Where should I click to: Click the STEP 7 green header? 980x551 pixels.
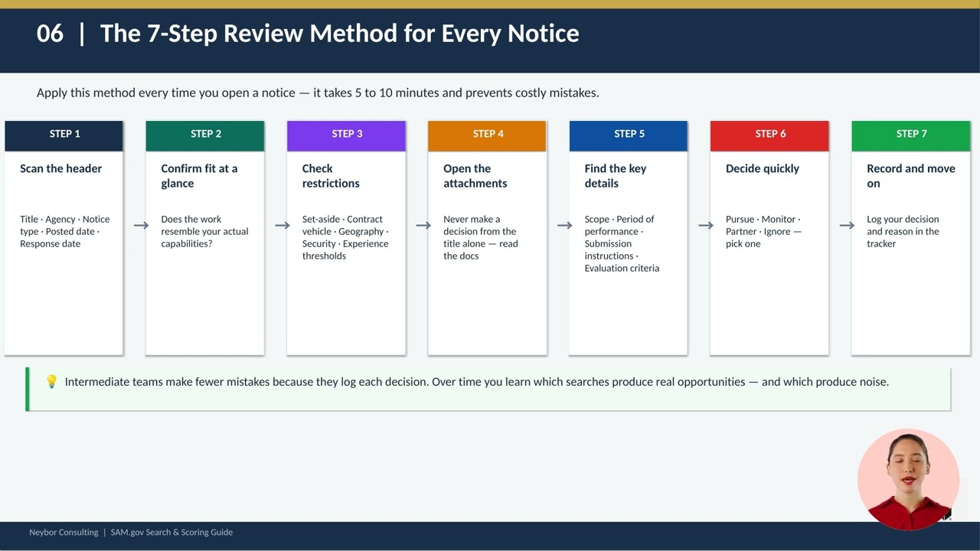pos(911,135)
